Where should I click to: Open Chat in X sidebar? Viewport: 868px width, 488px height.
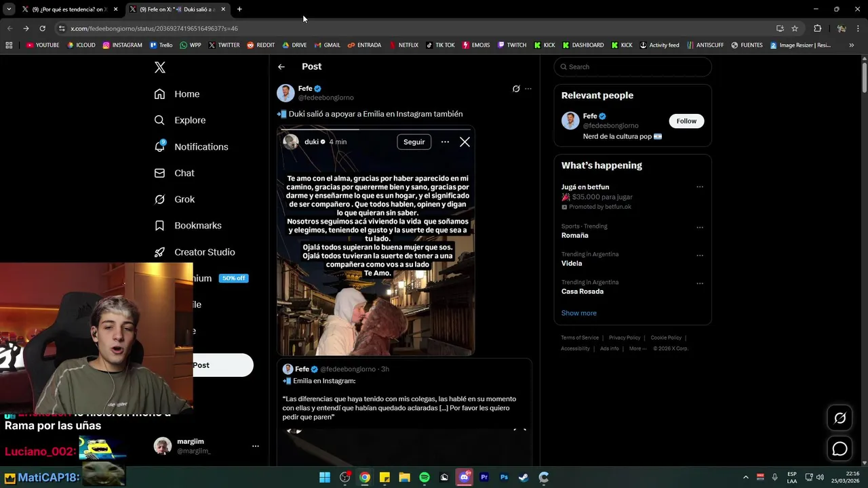tap(174, 173)
